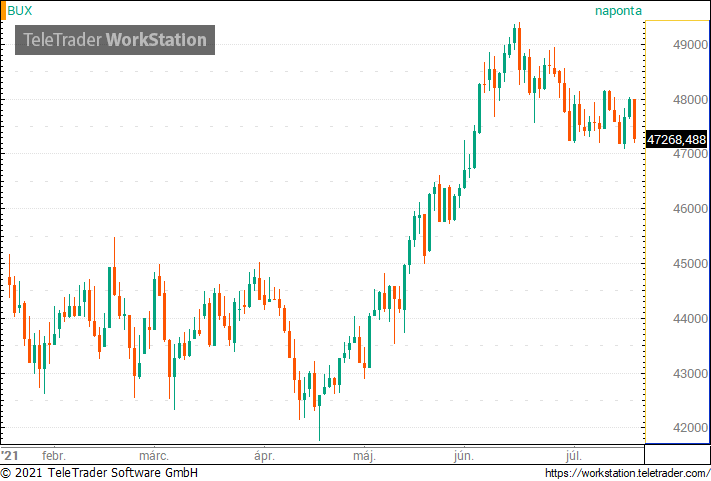Click the last candlestick on the chart

634,121
